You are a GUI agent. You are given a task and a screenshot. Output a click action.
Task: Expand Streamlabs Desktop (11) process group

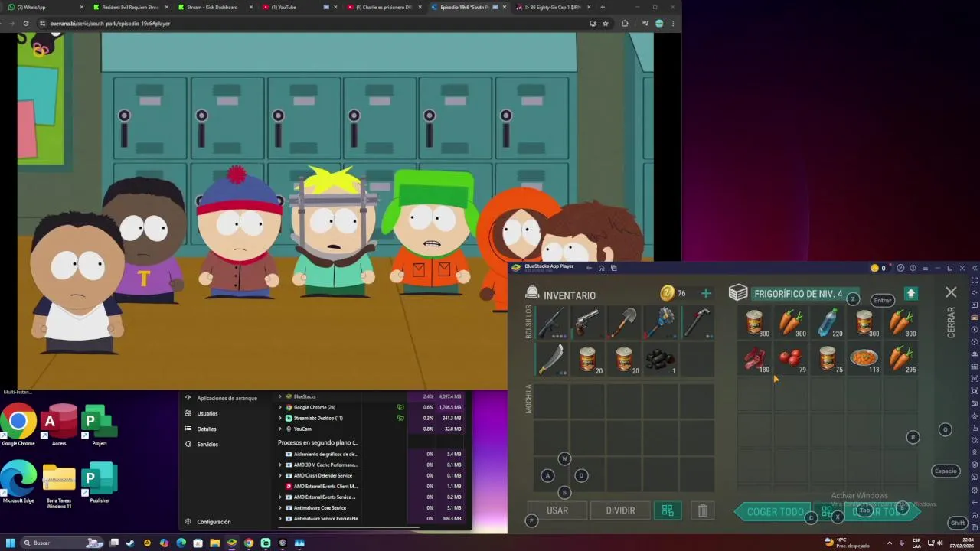tap(280, 418)
